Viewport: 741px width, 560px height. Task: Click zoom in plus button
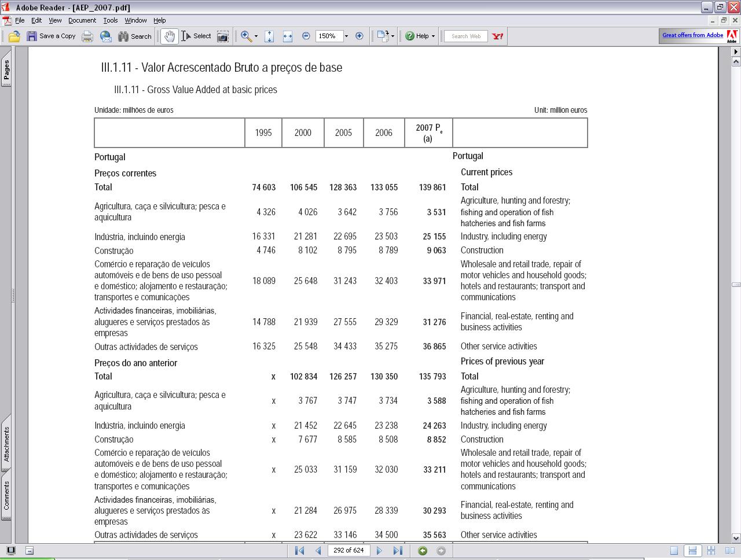pos(360,36)
